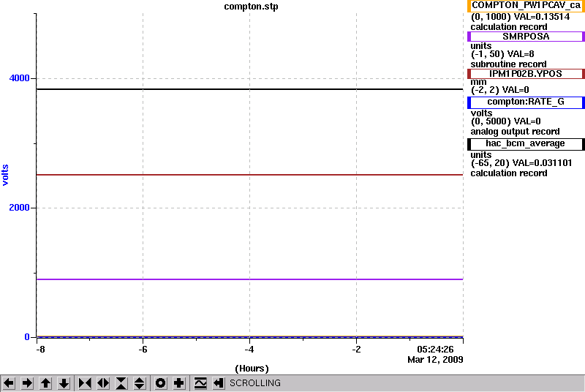Click the blue volts y-axis label
This screenshot has width=585, height=392.
pos(5,175)
